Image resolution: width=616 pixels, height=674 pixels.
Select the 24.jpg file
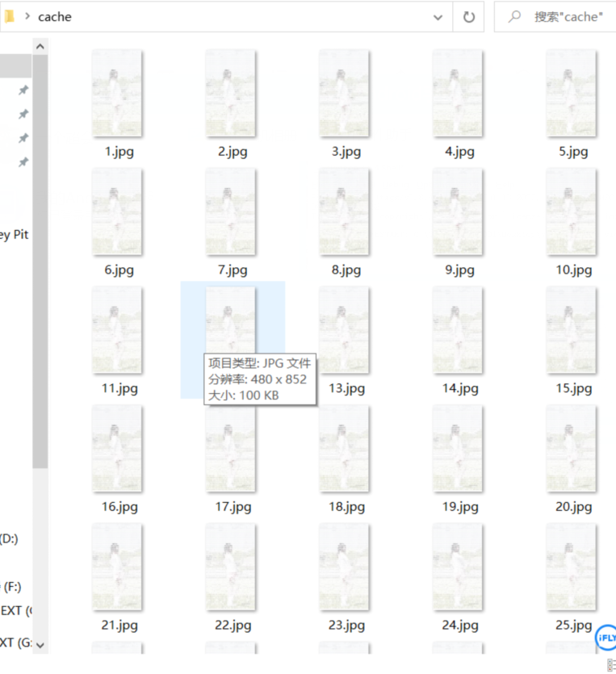458,578
